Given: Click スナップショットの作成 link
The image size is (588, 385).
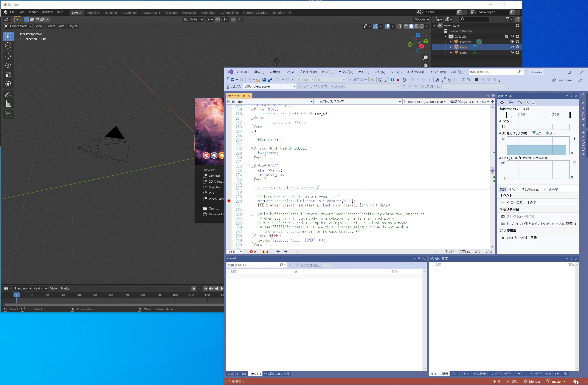Looking at the screenshot, I should point(521,216).
